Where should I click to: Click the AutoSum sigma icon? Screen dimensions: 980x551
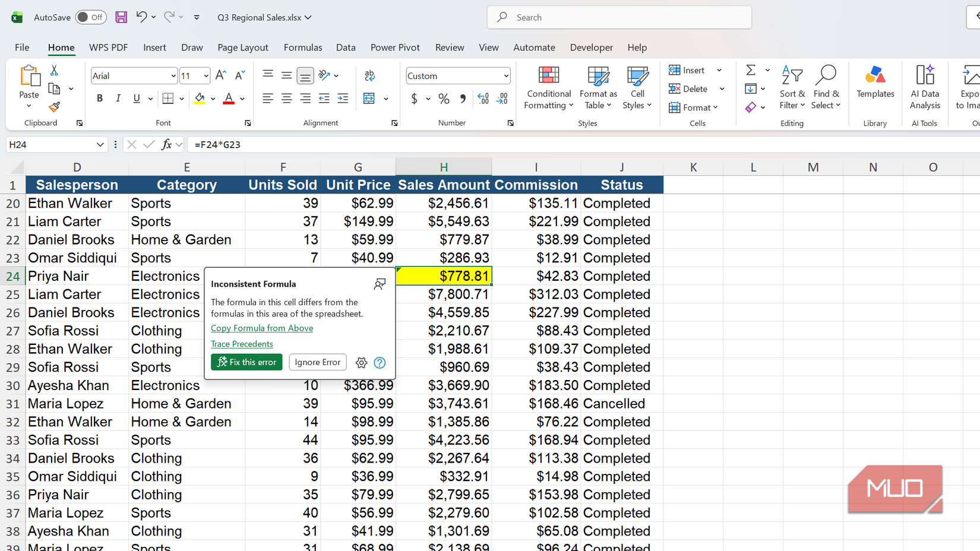coord(751,70)
